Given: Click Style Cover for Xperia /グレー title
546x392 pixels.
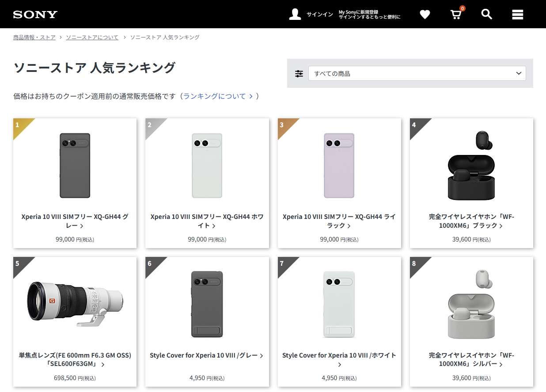Looking at the screenshot, I should click(x=207, y=355).
